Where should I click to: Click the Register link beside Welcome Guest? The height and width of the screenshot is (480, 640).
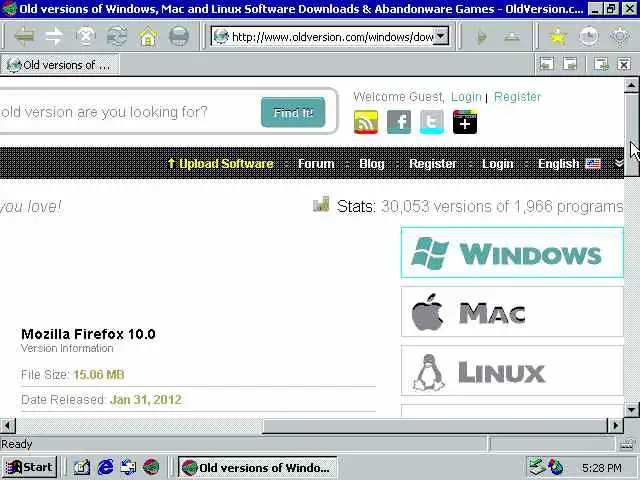coord(517,97)
